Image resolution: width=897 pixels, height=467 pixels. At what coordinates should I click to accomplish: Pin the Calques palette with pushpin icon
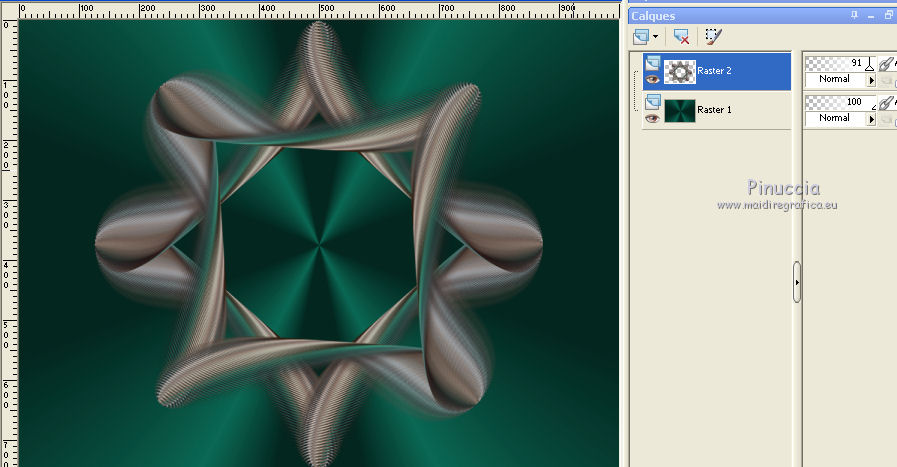(855, 15)
